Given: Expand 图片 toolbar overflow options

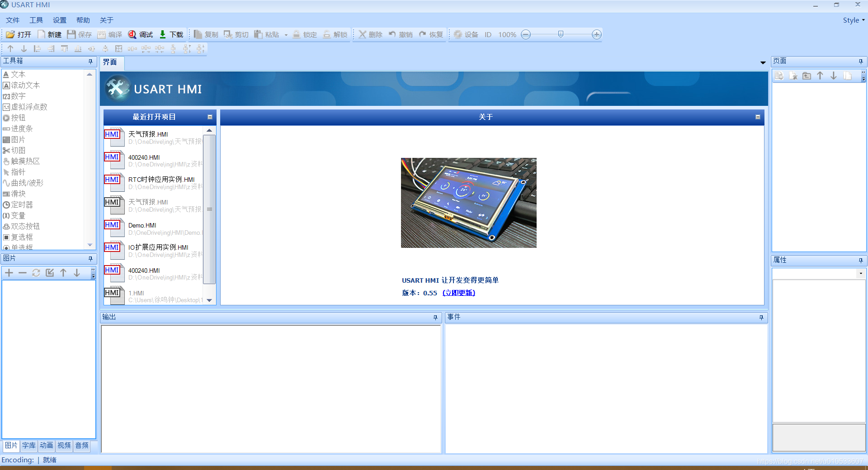Looking at the screenshot, I should pos(93,273).
